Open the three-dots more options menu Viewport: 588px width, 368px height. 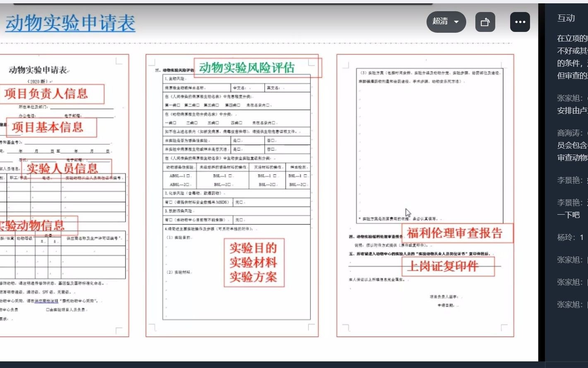(x=520, y=22)
